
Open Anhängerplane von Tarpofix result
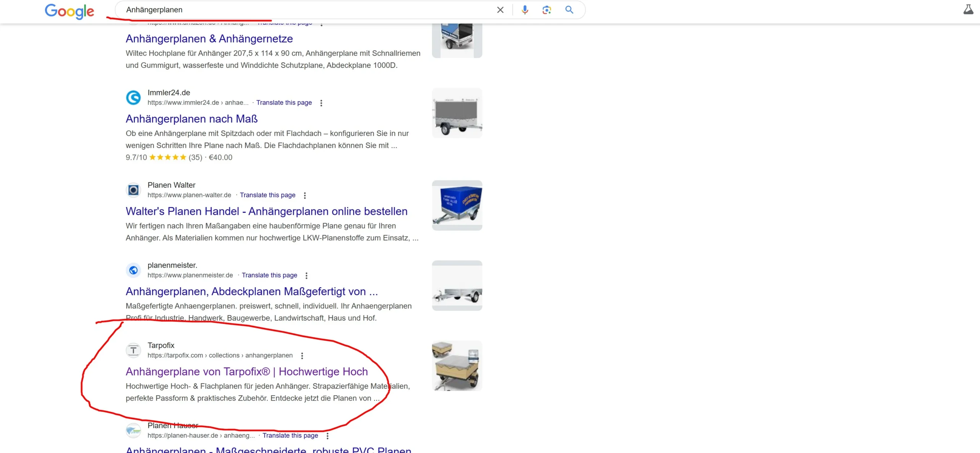coord(247,372)
